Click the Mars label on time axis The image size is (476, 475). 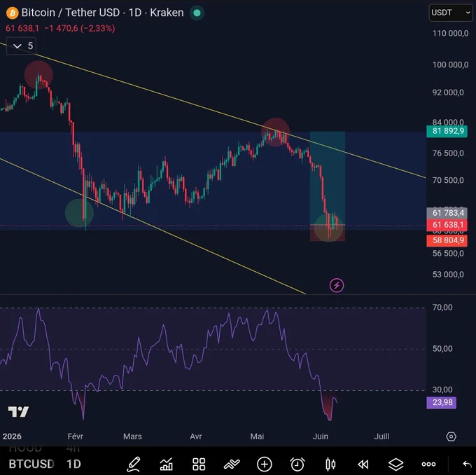click(x=132, y=436)
